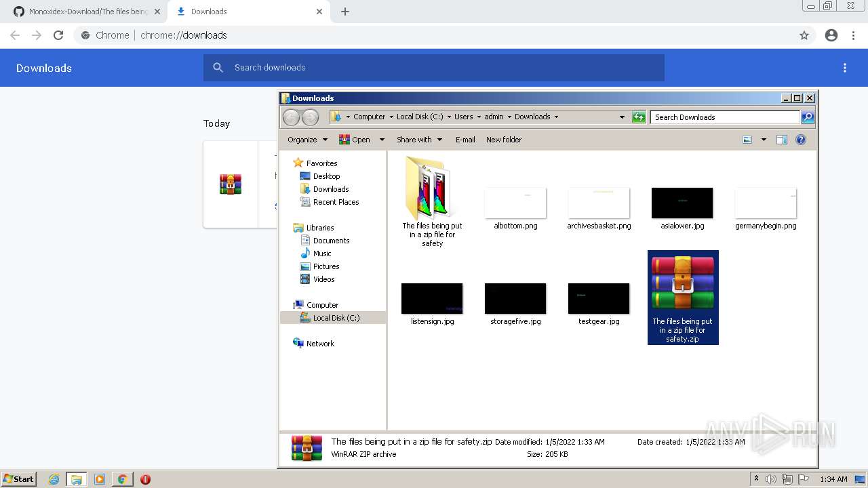
Task: Expand the address bar history dropdown
Action: tap(622, 117)
